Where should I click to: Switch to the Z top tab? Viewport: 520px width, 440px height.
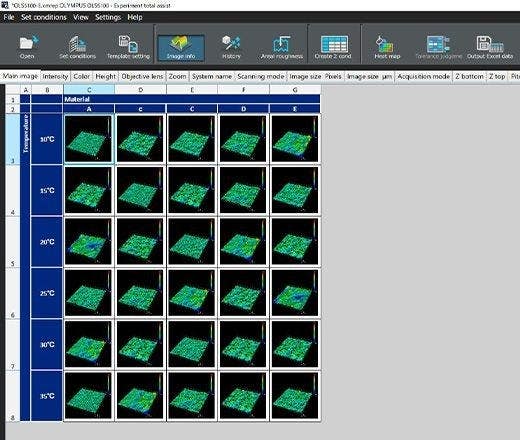tap(497, 76)
